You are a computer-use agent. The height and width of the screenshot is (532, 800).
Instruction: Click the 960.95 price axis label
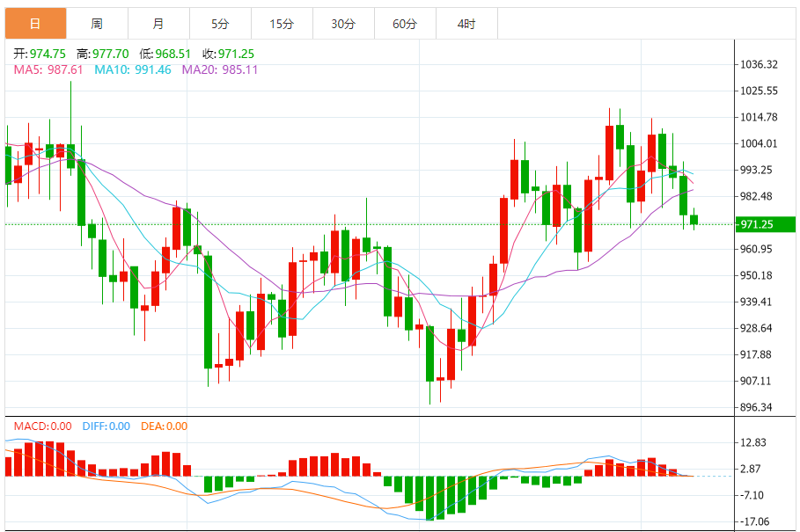click(757, 249)
